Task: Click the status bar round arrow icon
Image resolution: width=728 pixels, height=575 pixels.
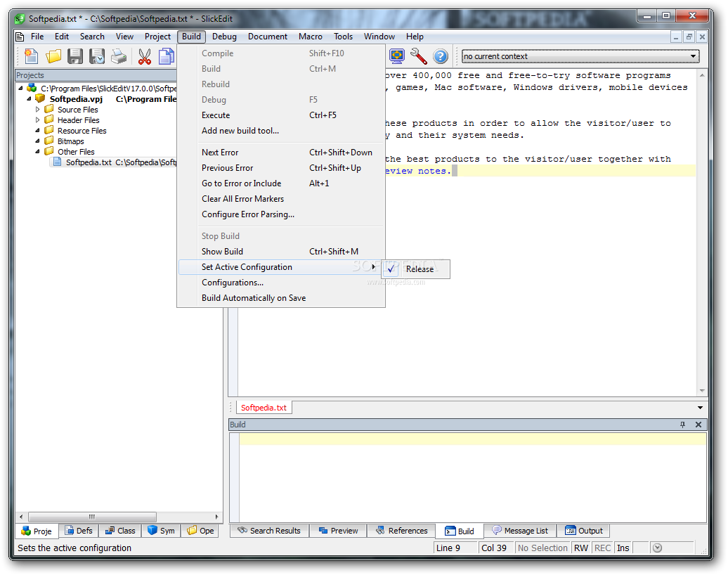Action: (657, 548)
